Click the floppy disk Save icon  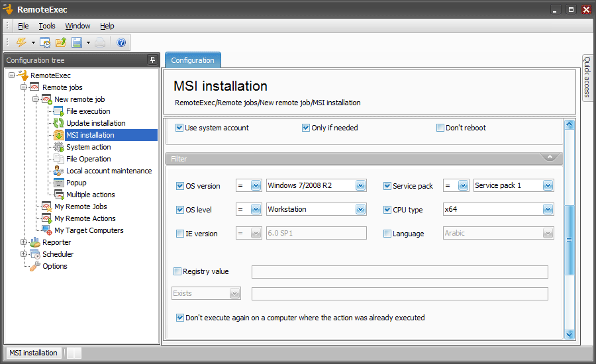(x=77, y=42)
